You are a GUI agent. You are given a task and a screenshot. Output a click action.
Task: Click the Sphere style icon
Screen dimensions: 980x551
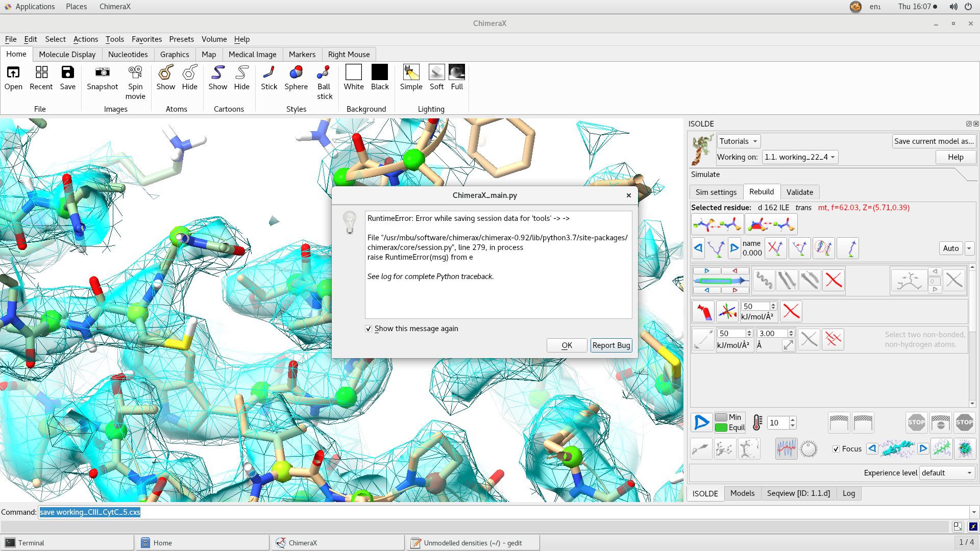(296, 72)
